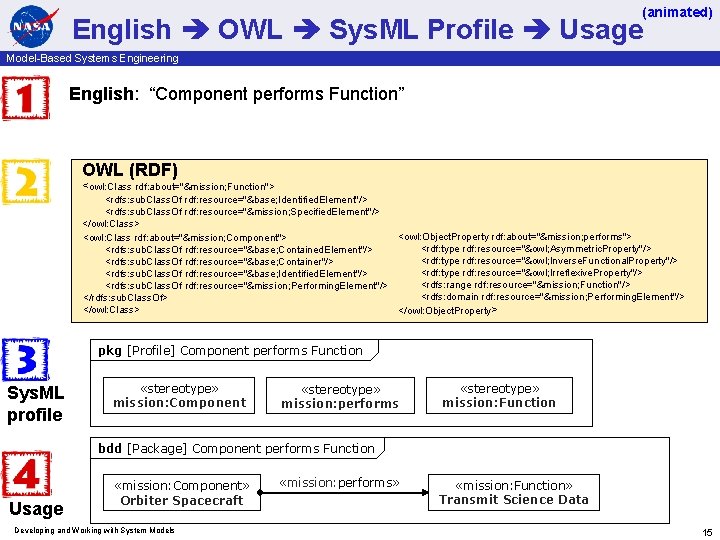Click the slide number 15
The height and width of the screenshot is (540, 720).
pyautogui.click(x=707, y=532)
